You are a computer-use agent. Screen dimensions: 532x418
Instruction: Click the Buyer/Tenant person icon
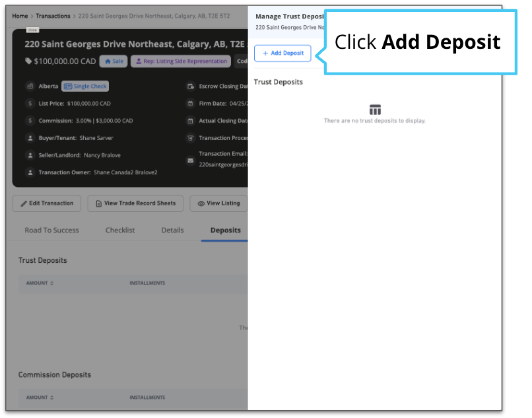29,138
